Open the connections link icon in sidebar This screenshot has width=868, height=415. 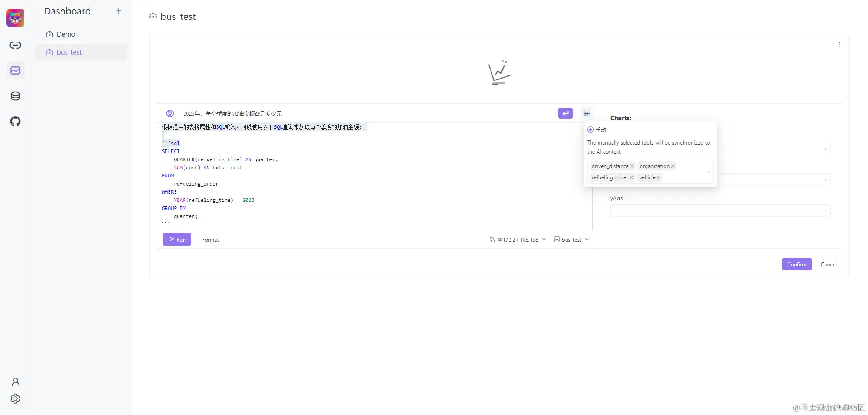[x=15, y=45]
